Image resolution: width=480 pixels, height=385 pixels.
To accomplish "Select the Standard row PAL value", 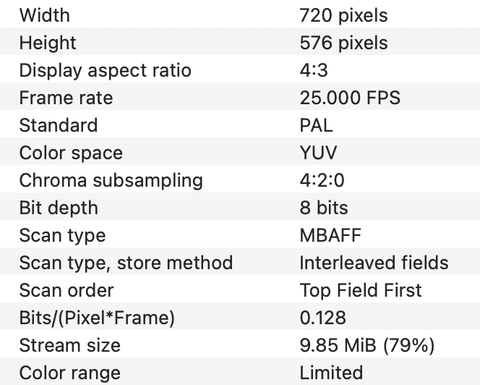I will click(316, 125).
